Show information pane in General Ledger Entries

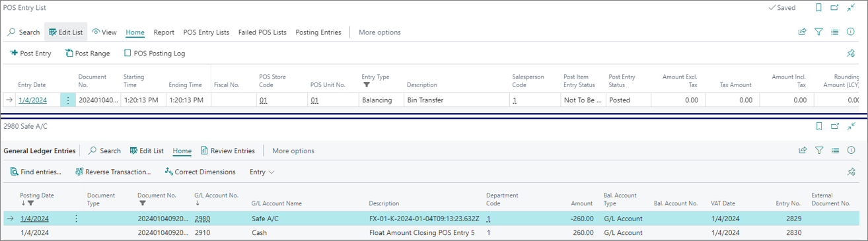coord(851,151)
